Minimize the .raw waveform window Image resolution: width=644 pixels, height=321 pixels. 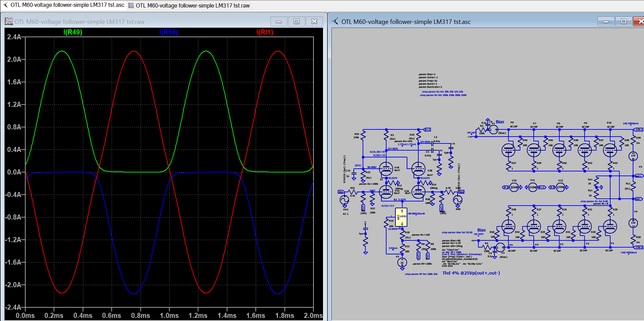coord(279,22)
